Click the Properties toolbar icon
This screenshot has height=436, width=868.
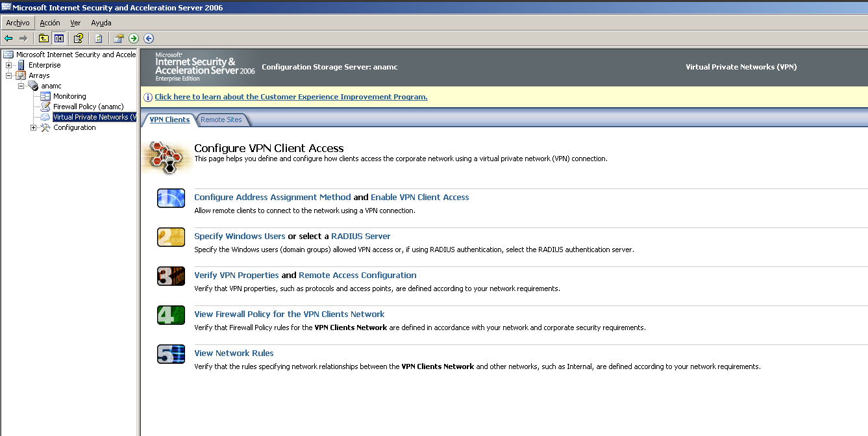click(x=118, y=38)
